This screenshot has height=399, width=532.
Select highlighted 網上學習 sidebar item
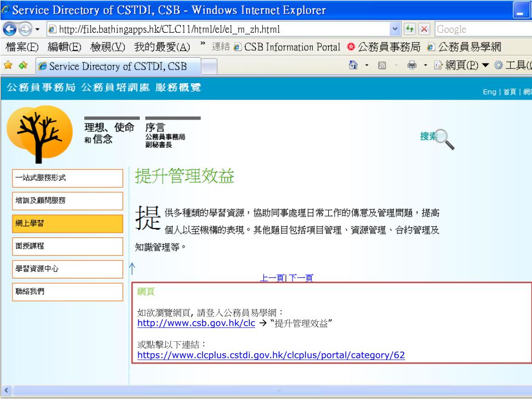pyautogui.click(x=68, y=223)
